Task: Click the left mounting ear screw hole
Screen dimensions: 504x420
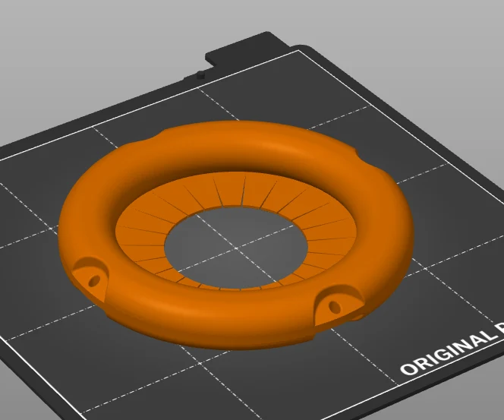Action: click(x=94, y=281)
